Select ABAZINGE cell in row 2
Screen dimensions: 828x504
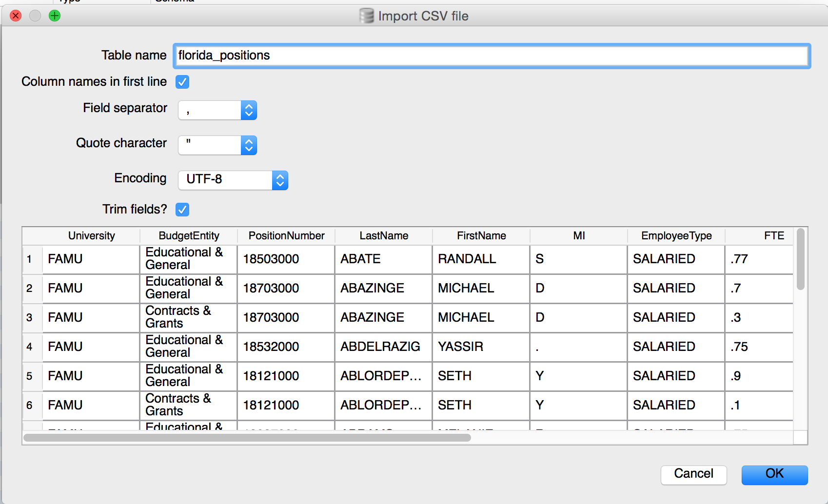(384, 289)
